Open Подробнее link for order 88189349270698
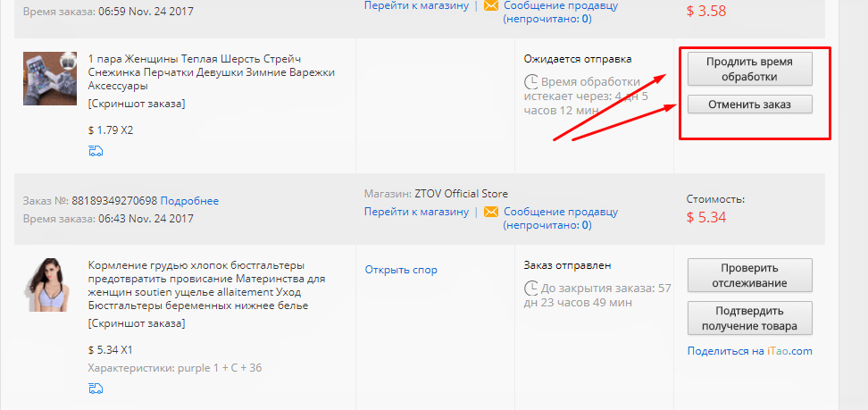This screenshot has height=410, width=868. coord(189,201)
